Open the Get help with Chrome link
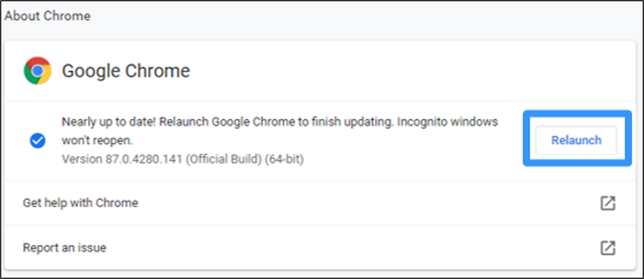 click(80, 203)
